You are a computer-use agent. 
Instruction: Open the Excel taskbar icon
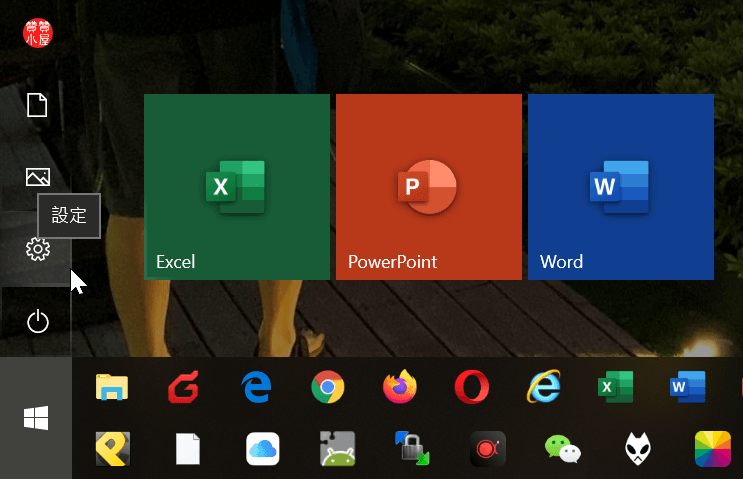coord(616,387)
